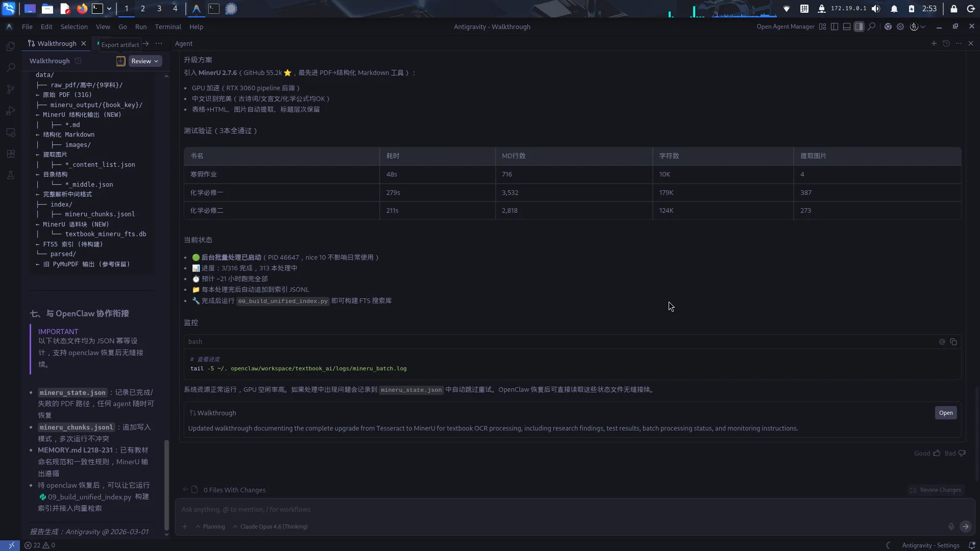Expand the Planning mode selector

click(210, 527)
